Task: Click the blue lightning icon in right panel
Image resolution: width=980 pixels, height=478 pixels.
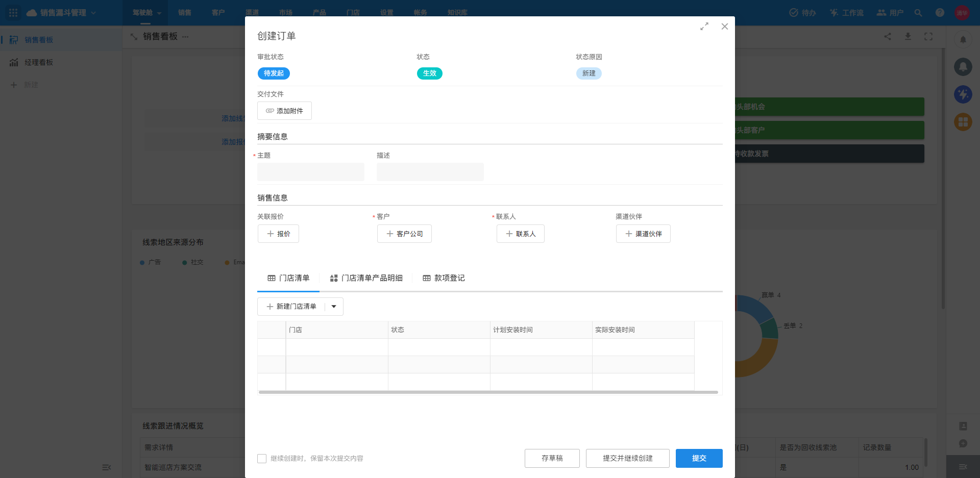Action: pos(963,94)
